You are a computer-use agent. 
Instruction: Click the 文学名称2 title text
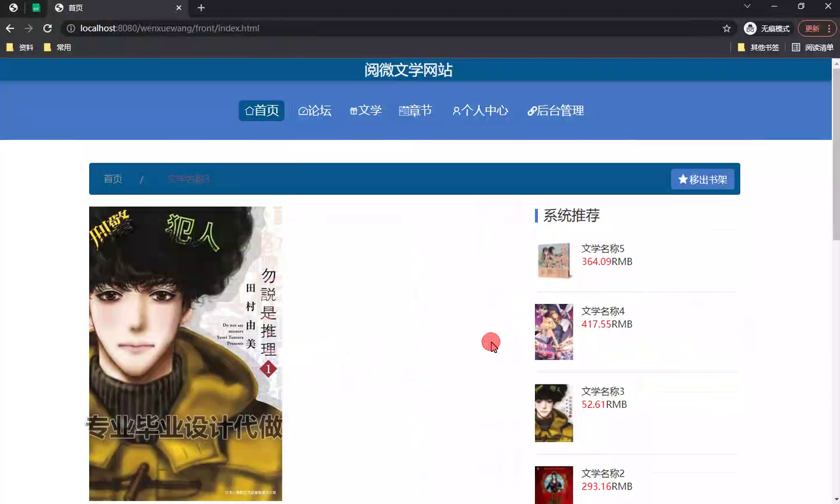click(603, 473)
